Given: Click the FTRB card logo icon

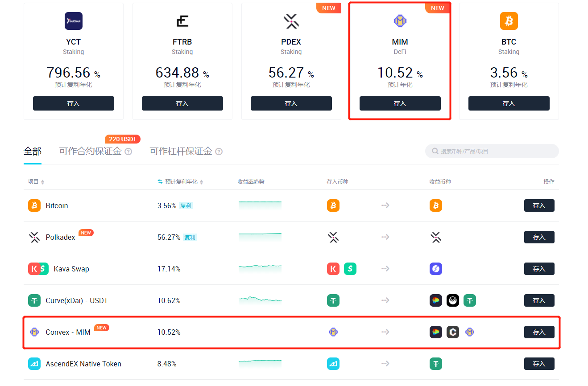Looking at the screenshot, I should (182, 21).
